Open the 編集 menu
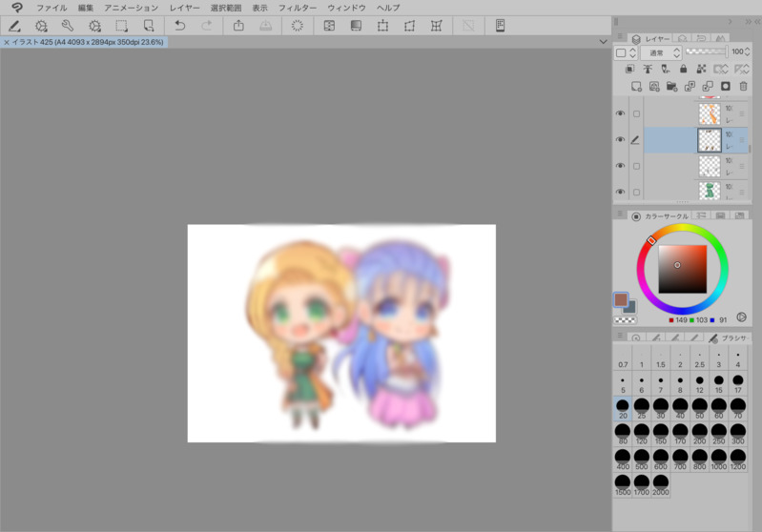The height and width of the screenshot is (532, 762). pyautogui.click(x=86, y=8)
